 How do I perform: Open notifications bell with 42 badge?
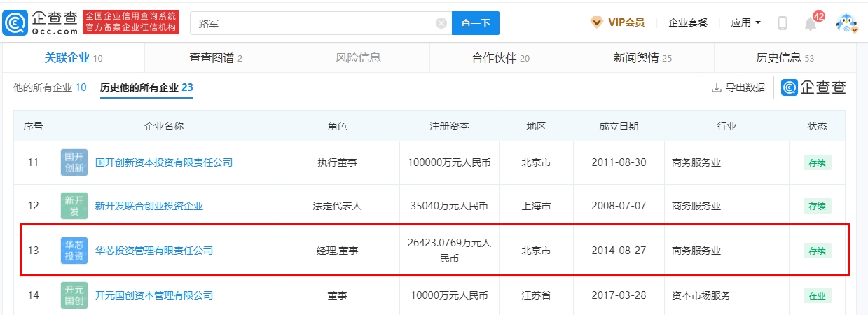coord(811,24)
